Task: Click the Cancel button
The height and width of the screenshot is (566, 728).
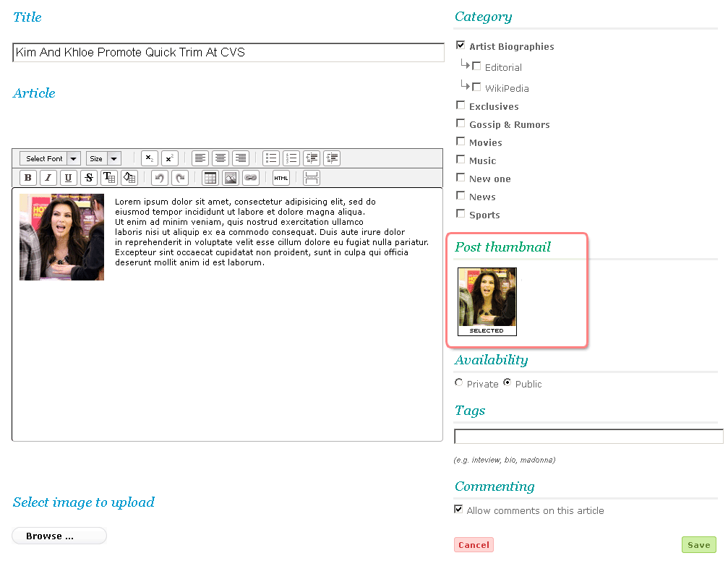Action: 474,544
